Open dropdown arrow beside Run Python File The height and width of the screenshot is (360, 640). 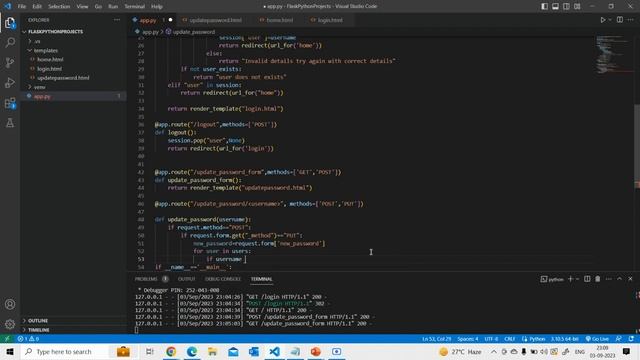pos(610,20)
